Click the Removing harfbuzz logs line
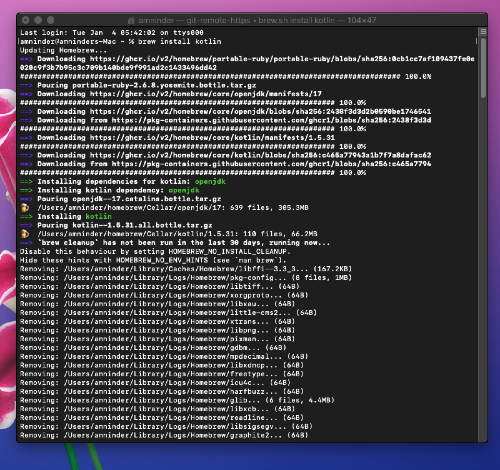Image resolution: width=500 pixels, height=470 pixels. pyautogui.click(x=162, y=392)
